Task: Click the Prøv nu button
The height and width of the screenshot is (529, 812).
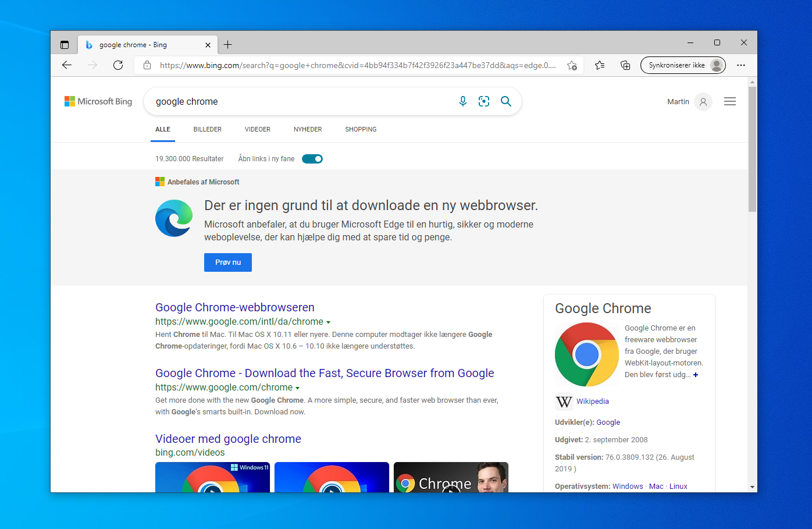Action: pyautogui.click(x=227, y=262)
